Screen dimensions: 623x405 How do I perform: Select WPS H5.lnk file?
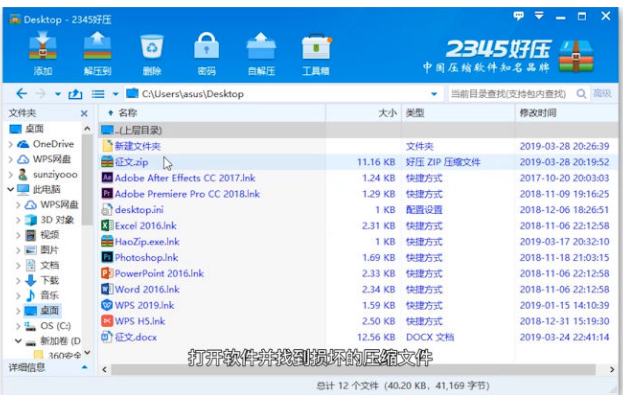coord(358,321)
